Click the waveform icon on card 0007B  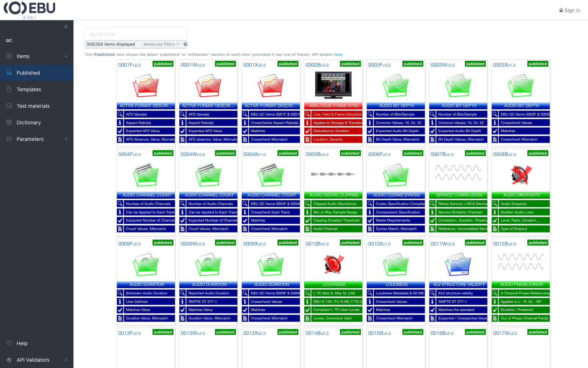(458, 173)
